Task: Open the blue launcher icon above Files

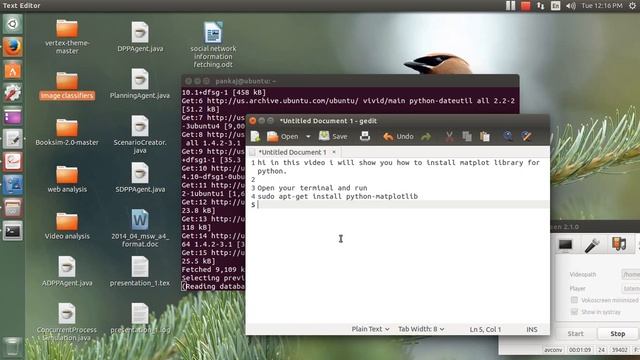Action: [13, 185]
